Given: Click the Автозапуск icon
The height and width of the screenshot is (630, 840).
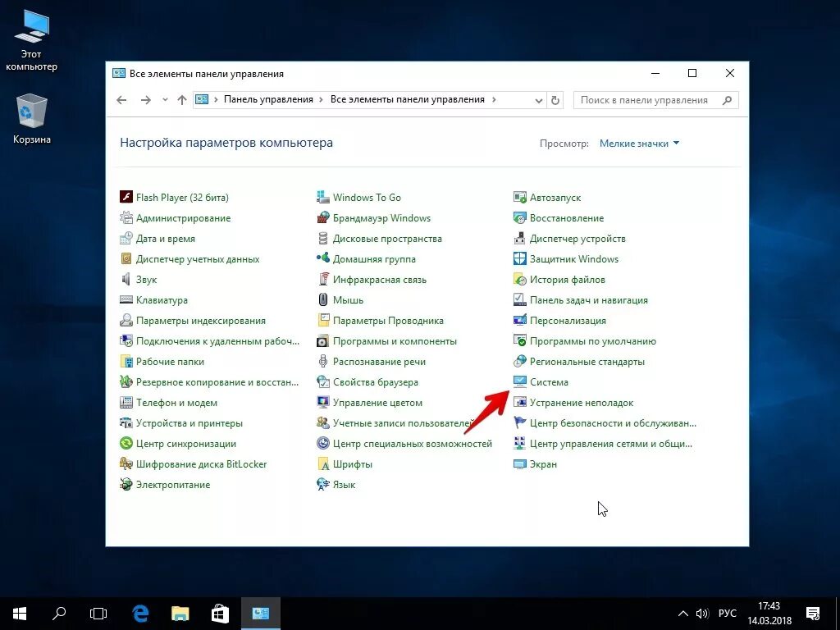Looking at the screenshot, I should click(519, 197).
